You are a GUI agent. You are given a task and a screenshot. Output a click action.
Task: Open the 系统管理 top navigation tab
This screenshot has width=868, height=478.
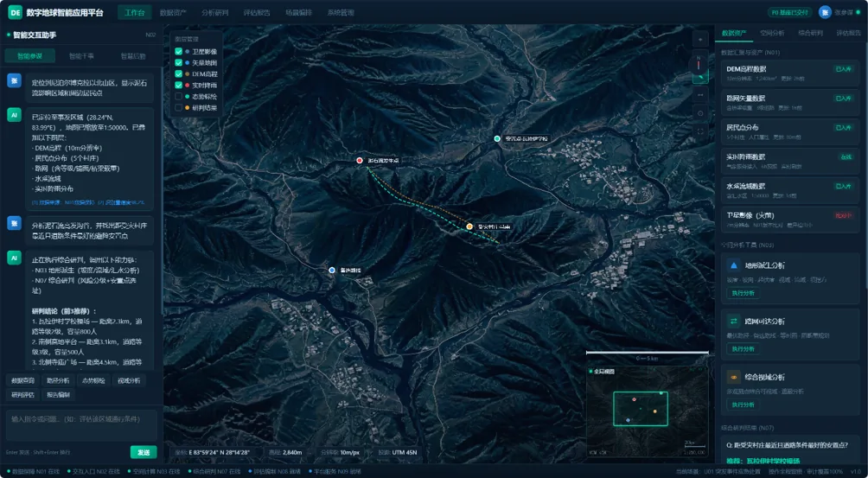tap(341, 12)
